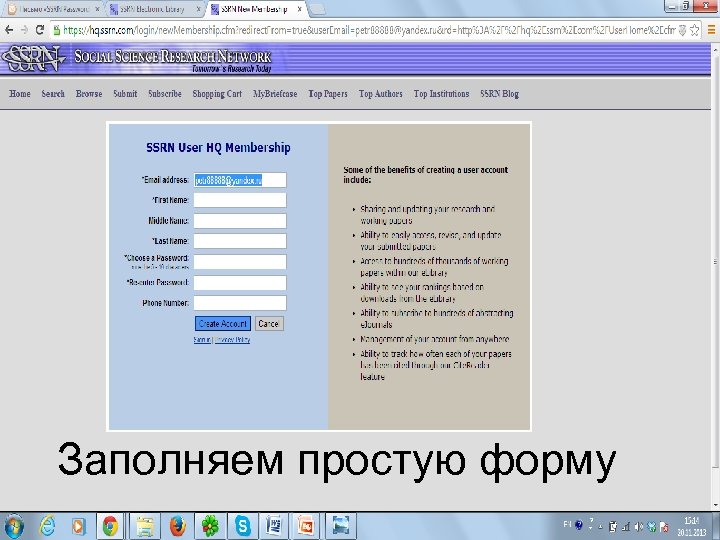Switch to the SSRN Password mail tab

(x=54, y=9)
